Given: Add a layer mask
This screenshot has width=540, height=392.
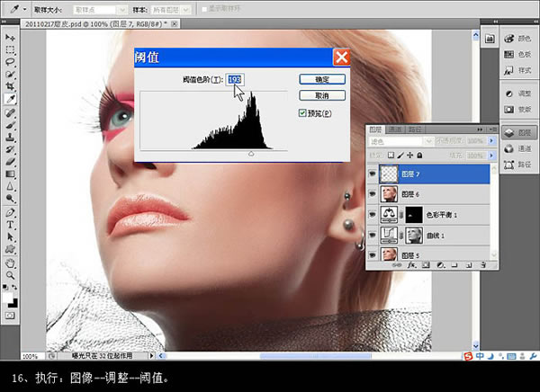Looking at the screenshot, I should pos(426,265).
